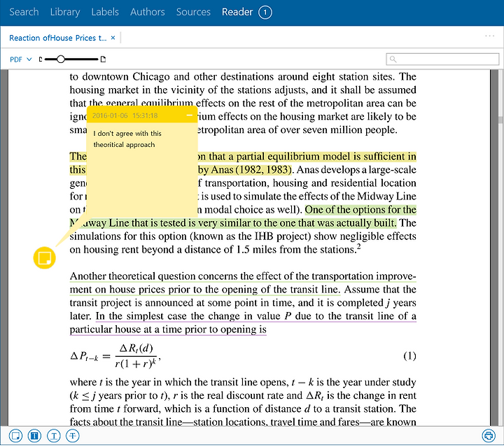The width and height of the screenshot is (504, 447).
Task: Open the Search tab
Action: pyautogui.click(x=24, y=12)
